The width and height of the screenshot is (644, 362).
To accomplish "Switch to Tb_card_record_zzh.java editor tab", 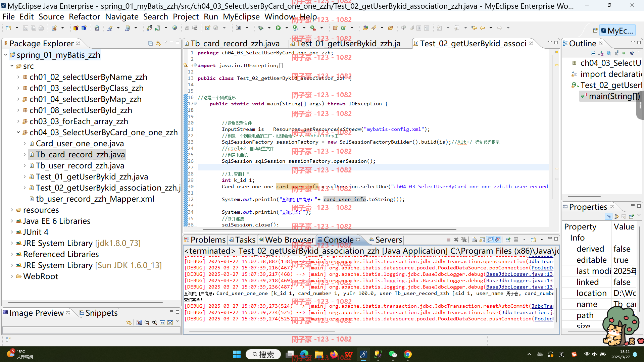I will (235, 43).
